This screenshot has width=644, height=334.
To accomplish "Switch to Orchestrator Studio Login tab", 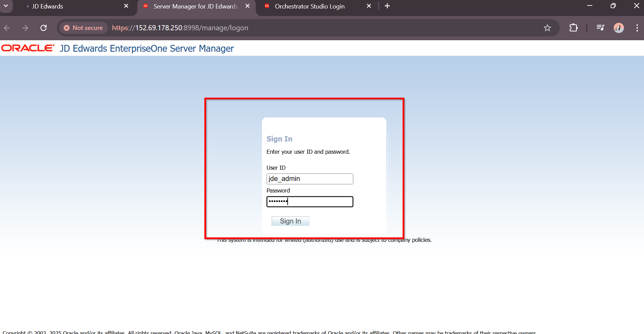I will pyautogui.click(x=309, y=6).
